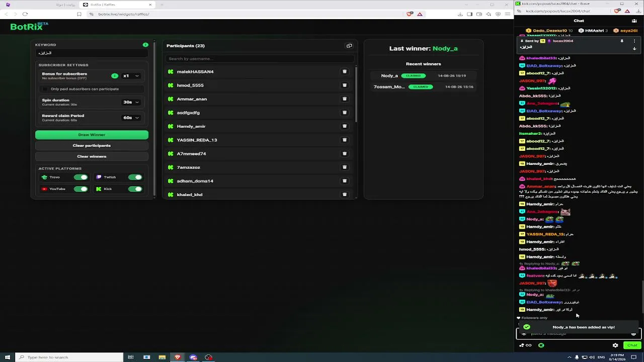Image resolution: width=644 pixels, height=362 pixels.
Task: Remove hmod_5555 using its trash icon
Action: coord(345,85)
